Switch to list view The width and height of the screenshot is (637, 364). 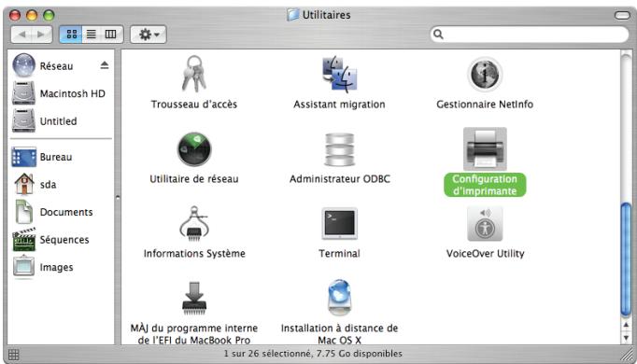(x=92, y=35)
